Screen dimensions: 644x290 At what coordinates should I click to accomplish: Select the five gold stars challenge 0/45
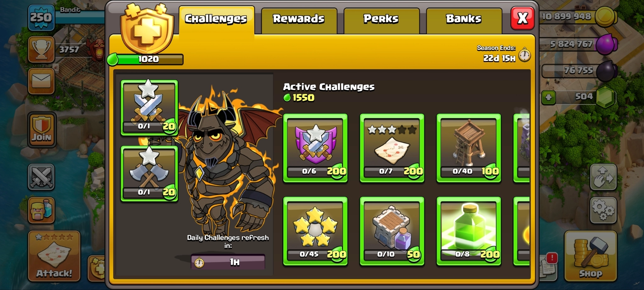[x=315, y=231]
